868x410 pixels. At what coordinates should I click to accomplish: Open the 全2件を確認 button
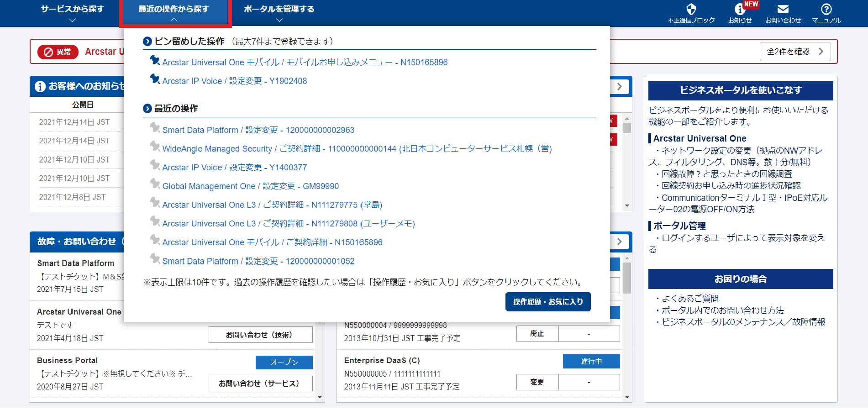795,52
